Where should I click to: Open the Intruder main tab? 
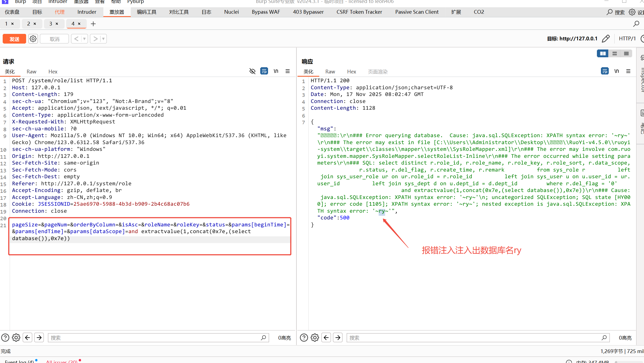click(87, 12)
